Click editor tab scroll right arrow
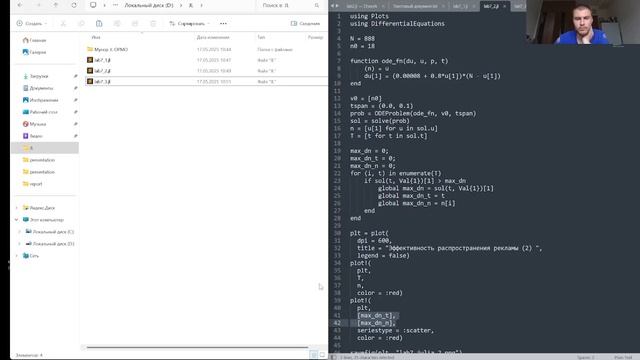The height and width of the screenshot is (360, 640). 337,6
